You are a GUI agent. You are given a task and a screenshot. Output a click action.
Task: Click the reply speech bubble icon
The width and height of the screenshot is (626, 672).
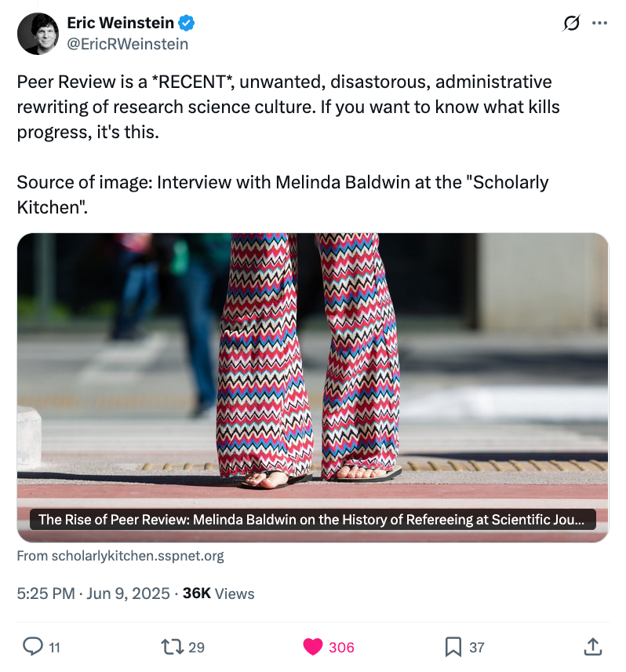point(33,647)
